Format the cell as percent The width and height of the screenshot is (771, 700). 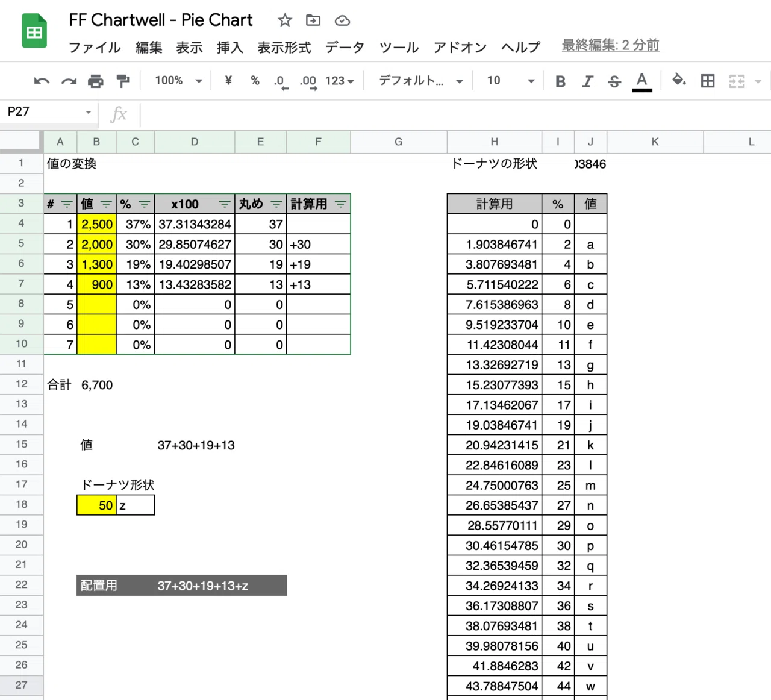point(255,80)
